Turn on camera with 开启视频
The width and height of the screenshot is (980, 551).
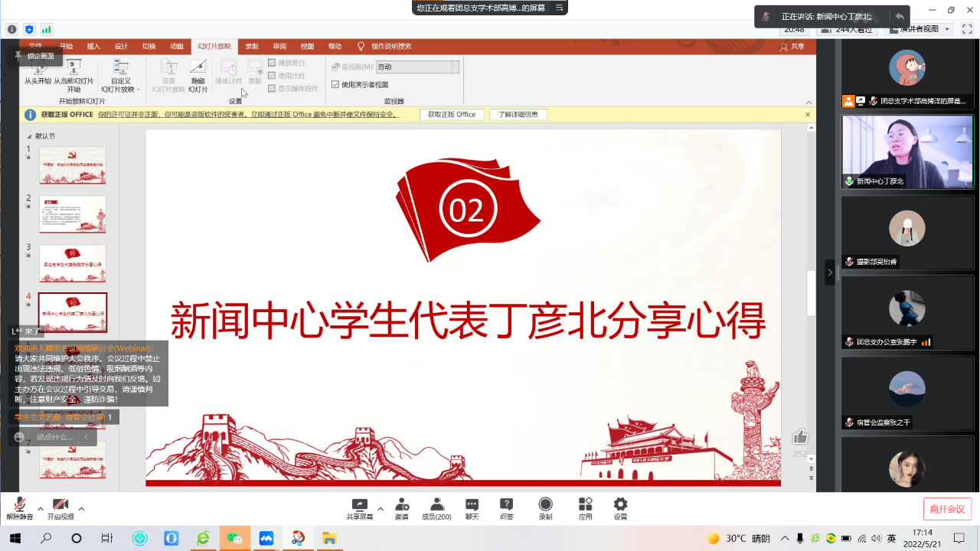click(60, 508)
